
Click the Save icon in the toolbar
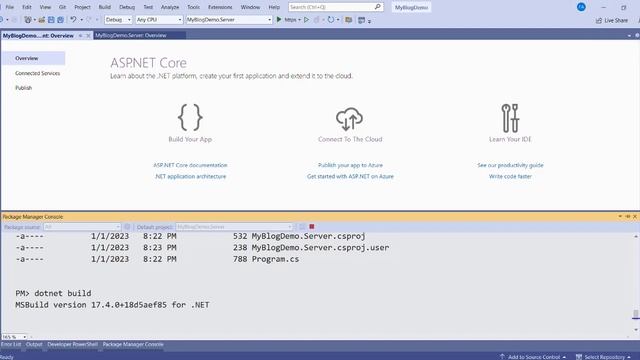tap(51, 20)
